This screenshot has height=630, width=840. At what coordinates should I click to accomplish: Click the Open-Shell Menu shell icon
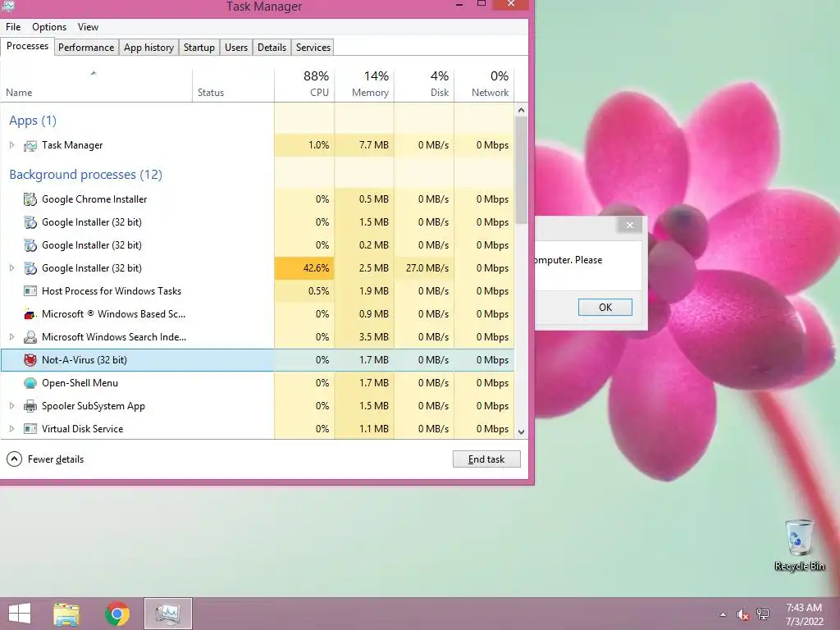click(30, 383)
